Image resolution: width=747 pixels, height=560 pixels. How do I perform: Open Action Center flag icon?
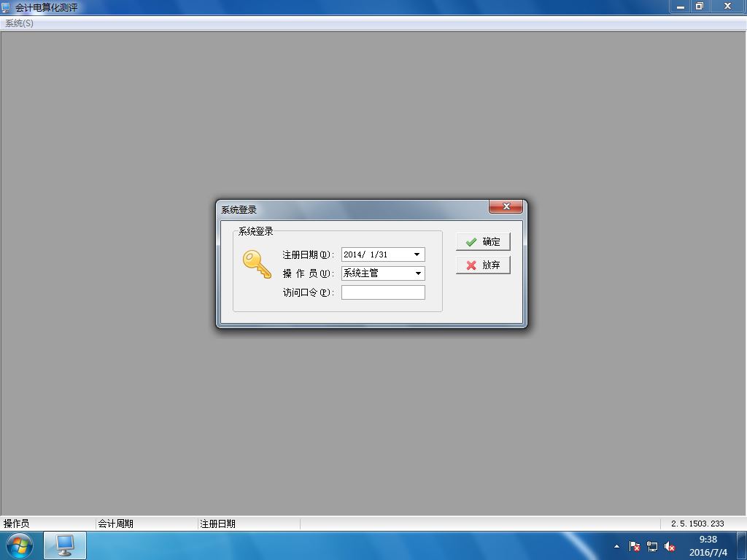(x=634, y=546)
